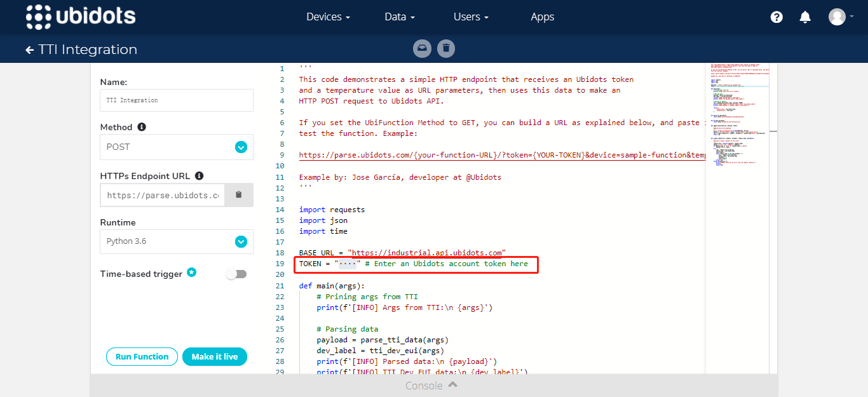Click the BASE_URL line in code
This screenshot has width=868, height=397.
pyautogui.click(x=402, y=253)
